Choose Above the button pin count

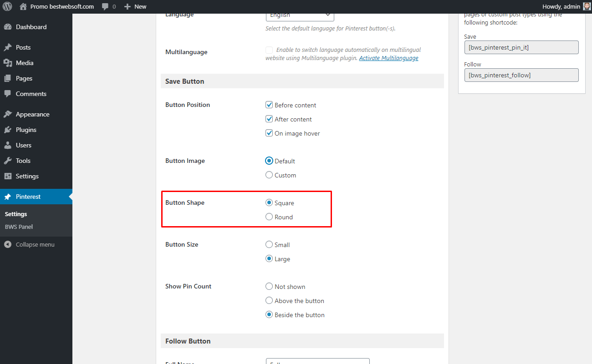pos(269,300)
